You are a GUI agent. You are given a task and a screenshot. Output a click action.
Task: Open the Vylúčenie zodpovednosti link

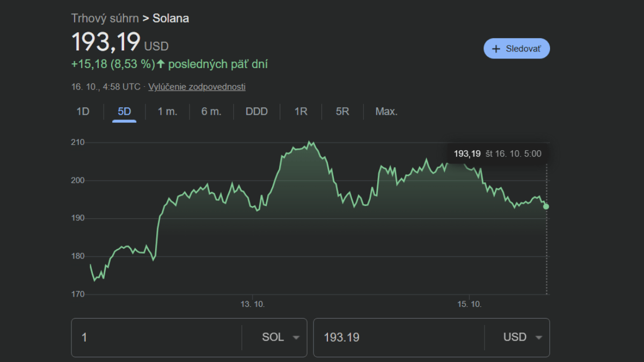197,87
